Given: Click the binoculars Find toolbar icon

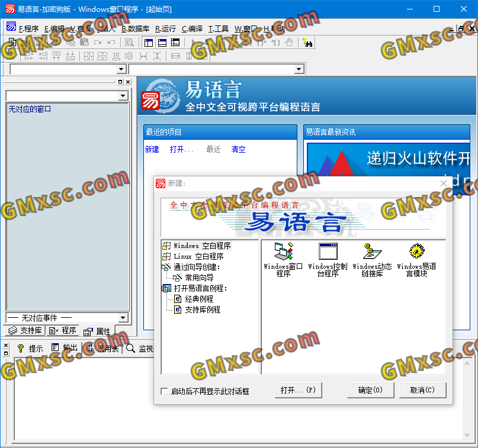Looking at the screenshot, I should coord(309,42).
